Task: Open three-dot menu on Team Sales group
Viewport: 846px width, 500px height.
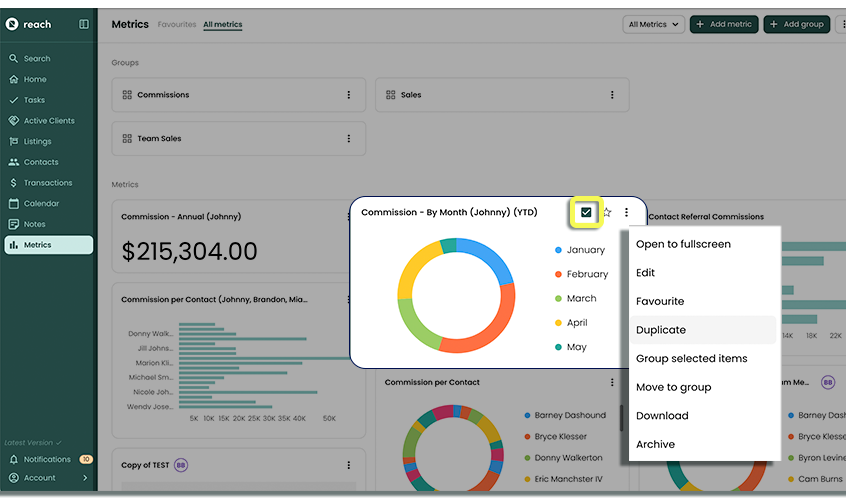Action: coord(348,139)
